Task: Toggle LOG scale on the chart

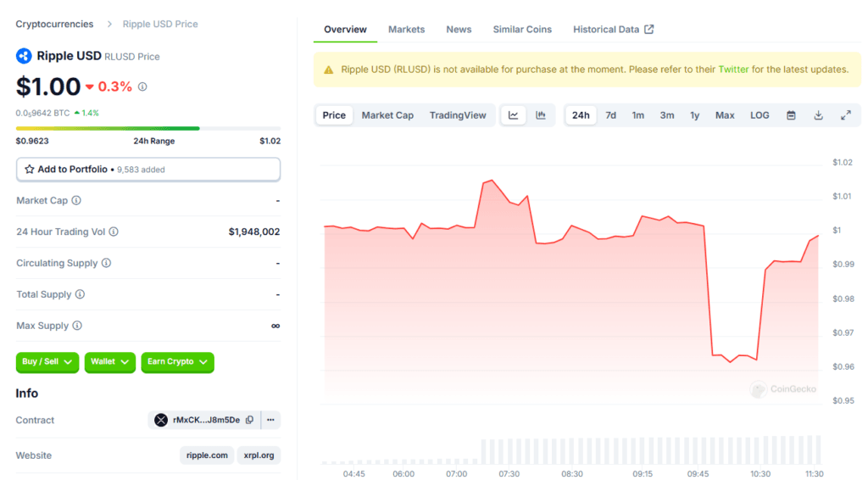Action: (x=759, y=115)
